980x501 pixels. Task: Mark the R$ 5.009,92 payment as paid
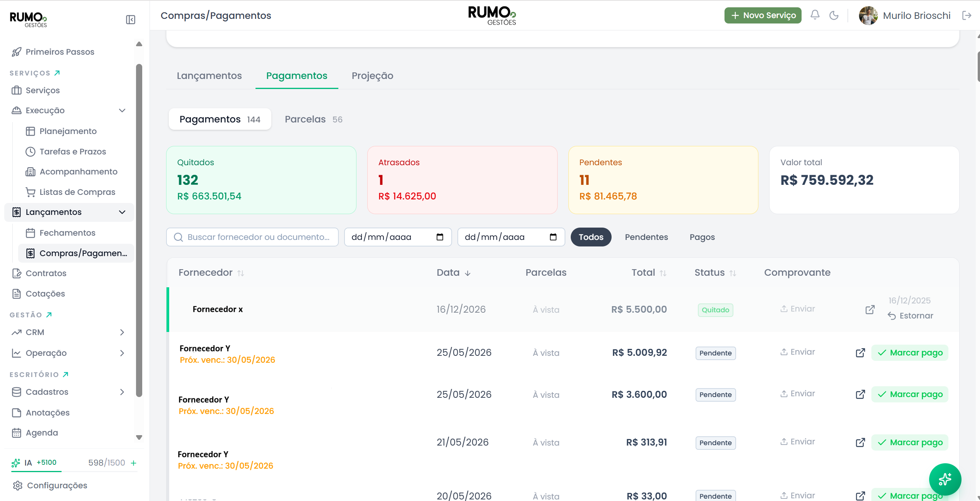(909, 353)
